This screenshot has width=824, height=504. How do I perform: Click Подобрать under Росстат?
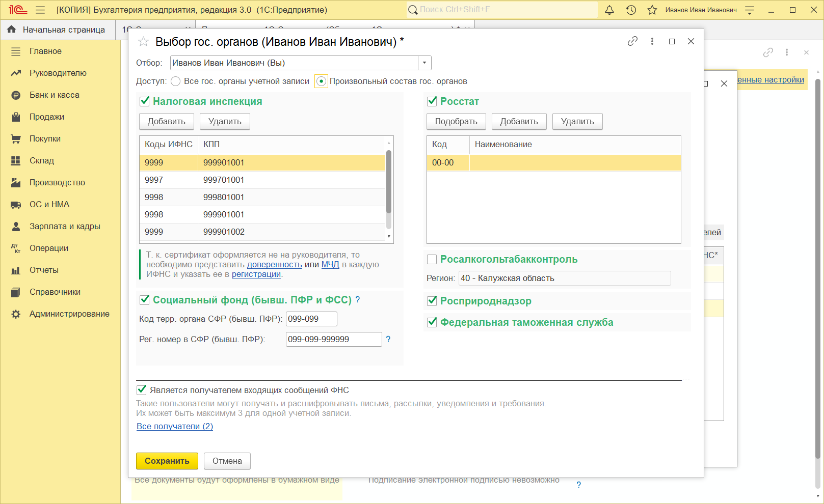click(x=456, y=121)
